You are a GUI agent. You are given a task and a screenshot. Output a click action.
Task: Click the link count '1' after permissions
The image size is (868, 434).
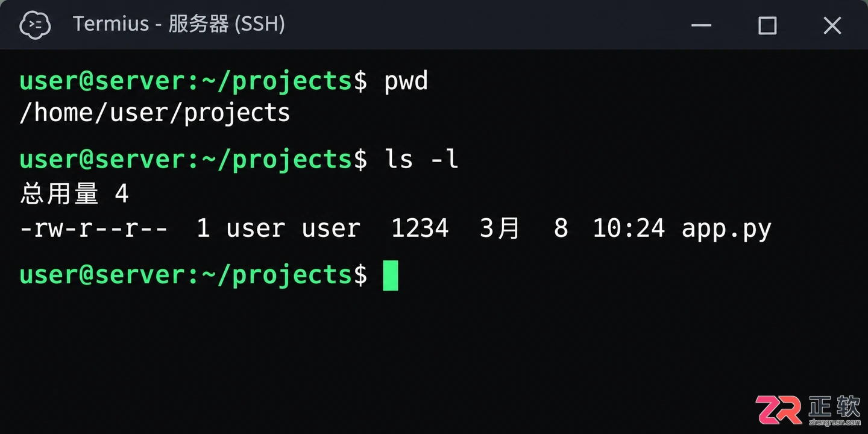[204, 228]
